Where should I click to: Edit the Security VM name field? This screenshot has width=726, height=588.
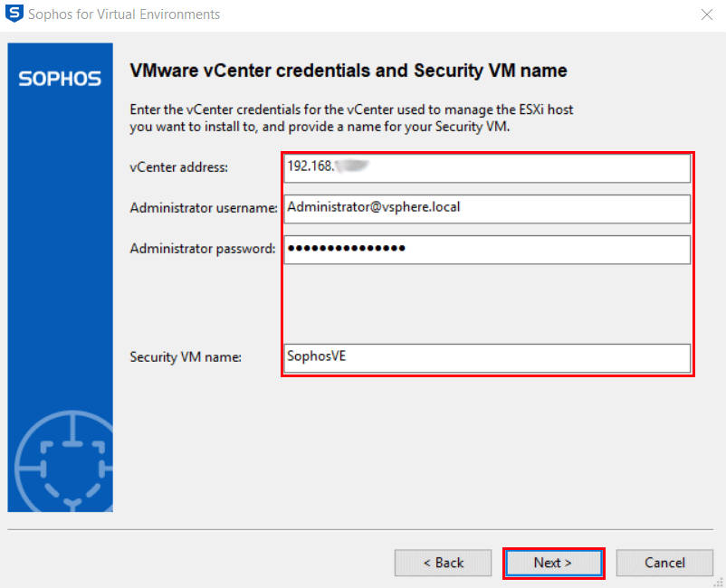point(487,358)
